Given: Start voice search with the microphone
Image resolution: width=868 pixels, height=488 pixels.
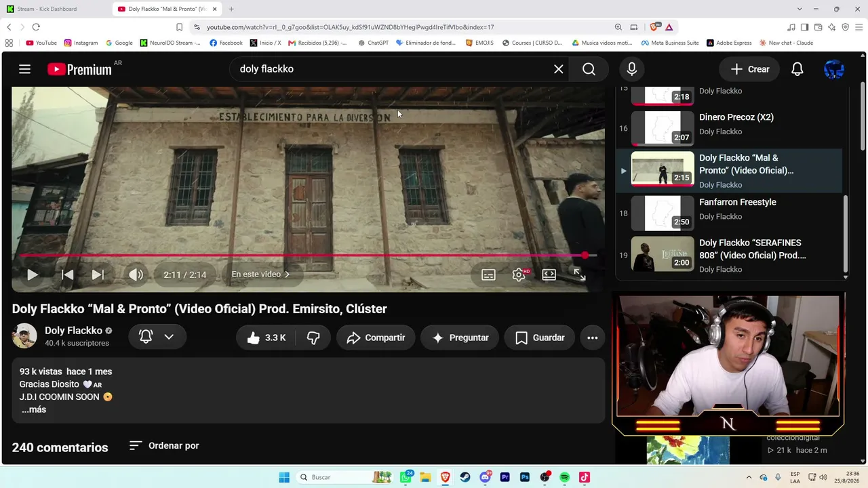Looking at the screenshot, I should pyautogui.click(x=632, y=69).
